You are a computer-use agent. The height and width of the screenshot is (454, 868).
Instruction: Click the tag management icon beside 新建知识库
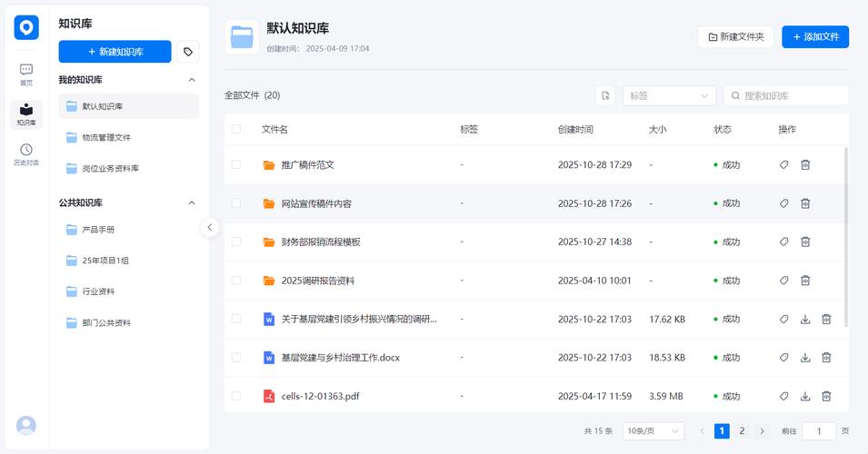(x=188, y=52)
